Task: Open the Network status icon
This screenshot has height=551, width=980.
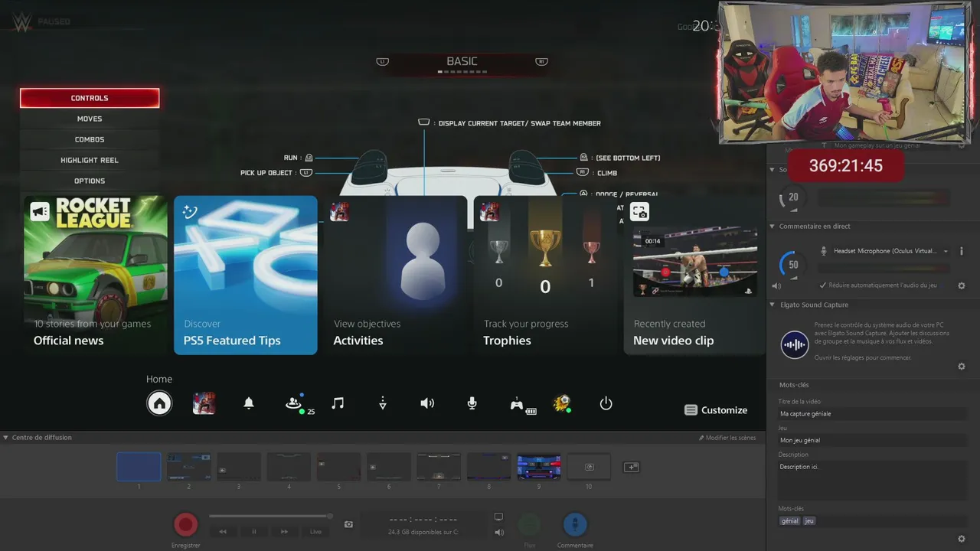Action: tap(383, 403)
